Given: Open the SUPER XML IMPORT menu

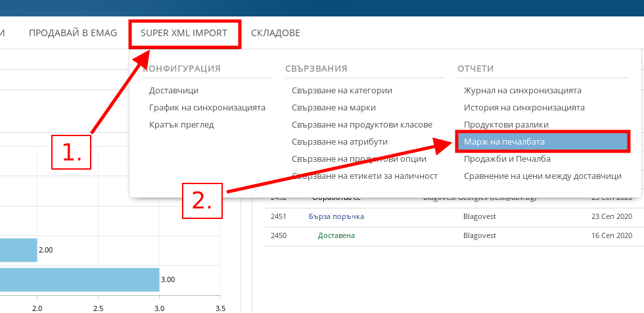Looking at the screenshot, I should [x=184, y=33].
